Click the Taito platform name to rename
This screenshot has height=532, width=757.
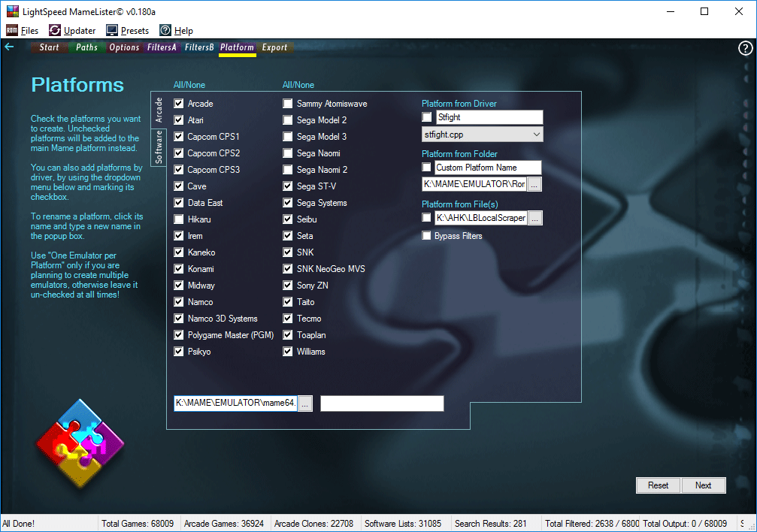[306, 302]
